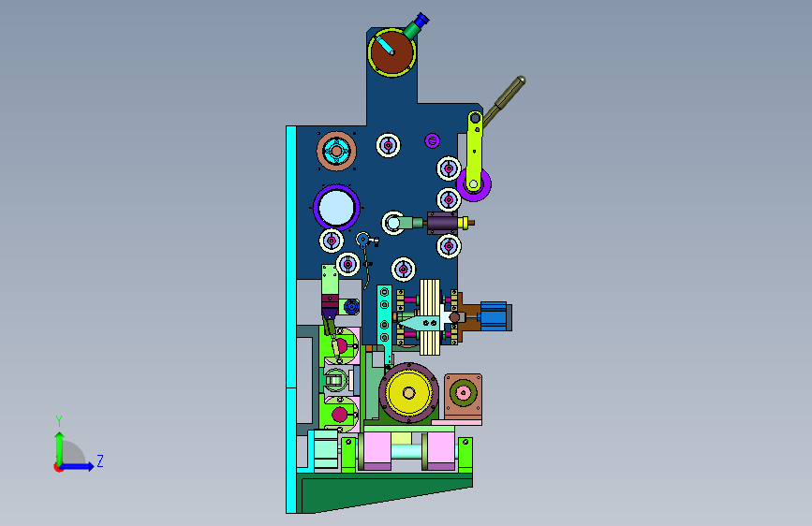
Task: Select the purple ring with light blue center
Action: [336, 208]
